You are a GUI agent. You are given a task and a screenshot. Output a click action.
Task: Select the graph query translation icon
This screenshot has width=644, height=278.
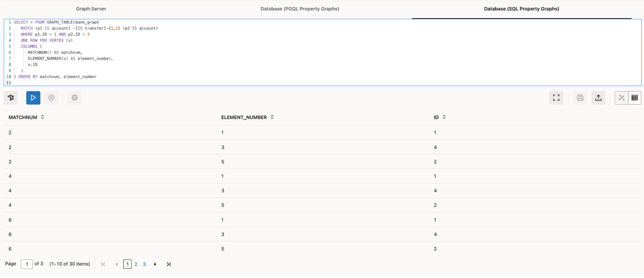10,98
